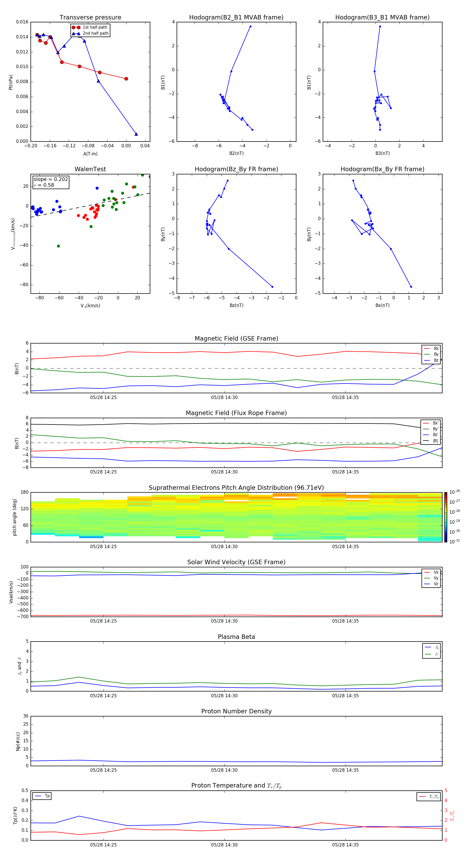
Task: Click the 10^-26 color bar tick label
Action: click(x=455, y=492)
